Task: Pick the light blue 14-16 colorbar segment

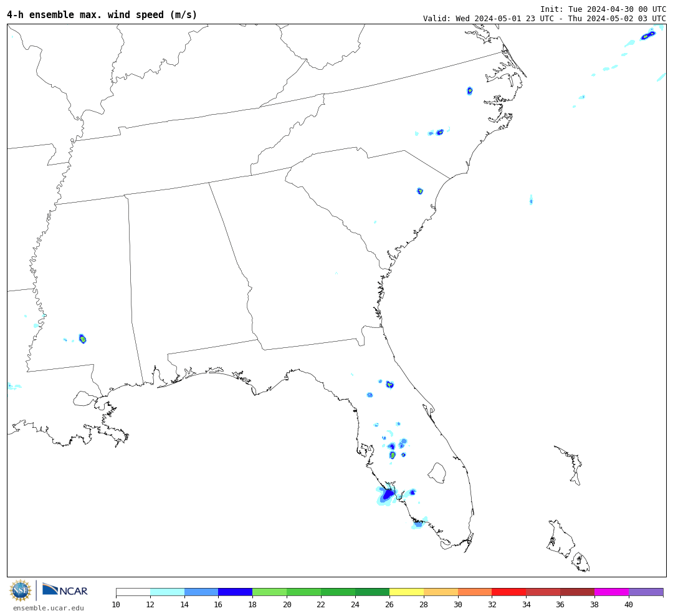Action: pos(201,592)
